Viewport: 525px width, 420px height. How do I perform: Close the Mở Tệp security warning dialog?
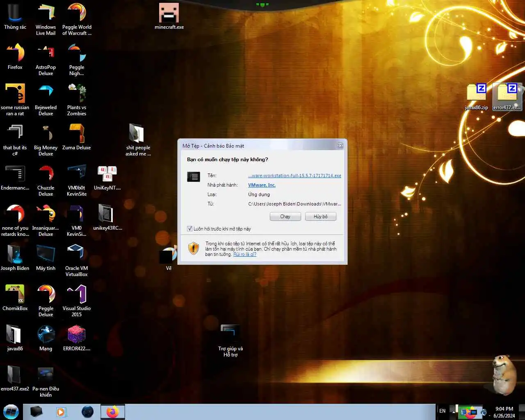pos(340,146)
